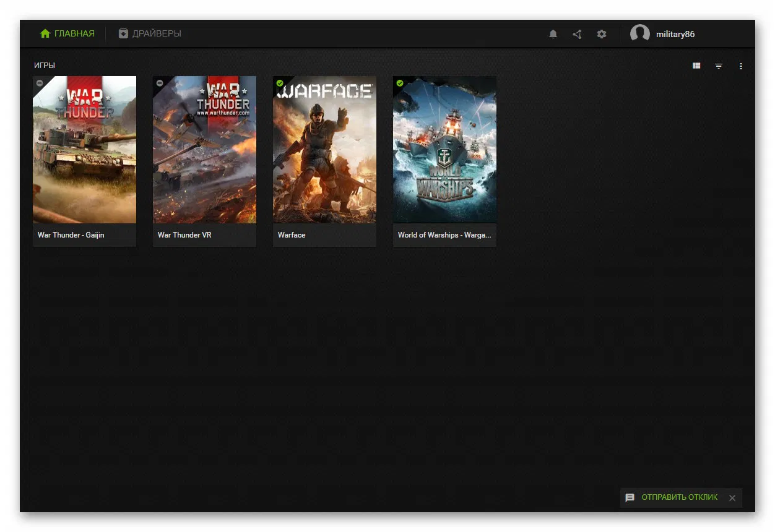The width and height of the screenshot is (775, 532).
Task: Go to the ГЛАВНАЯ tab
Action: click(x=67, y=33)
